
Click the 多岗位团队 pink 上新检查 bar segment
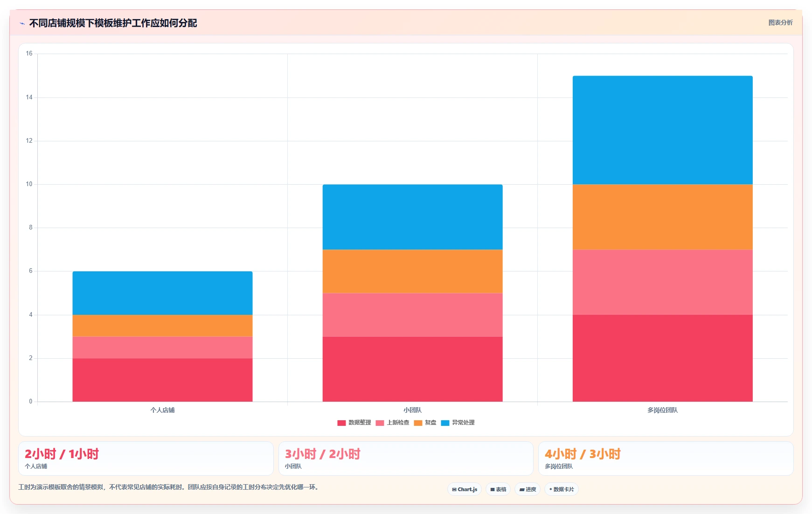tap(662, 282)
